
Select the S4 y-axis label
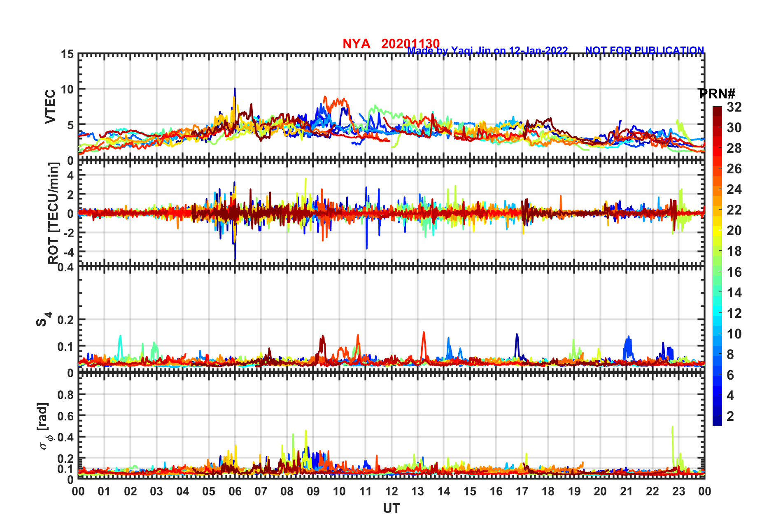43,319
